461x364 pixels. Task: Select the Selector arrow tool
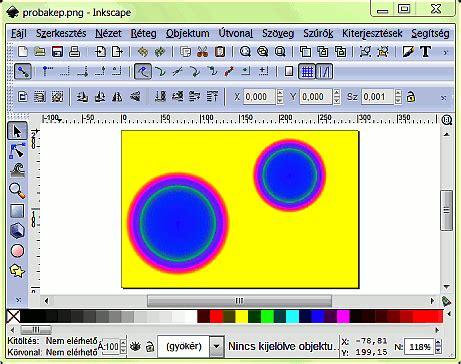click(x=17, y=131)
